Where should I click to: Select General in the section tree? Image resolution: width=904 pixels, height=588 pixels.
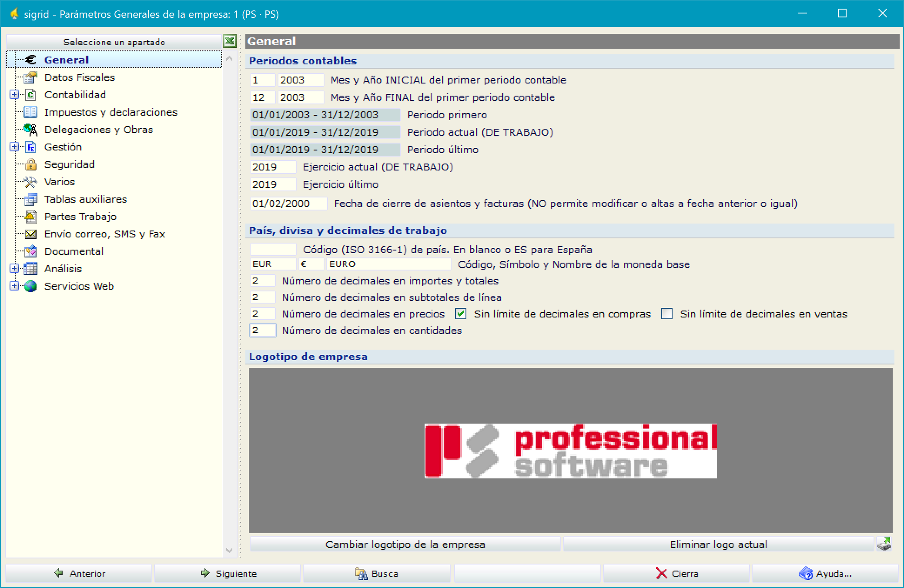67,60
